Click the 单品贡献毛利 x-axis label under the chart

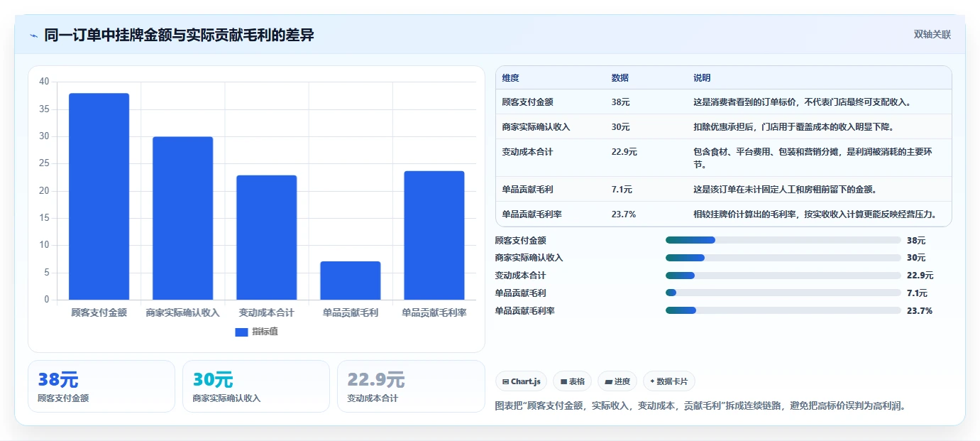tap(350, 312)
